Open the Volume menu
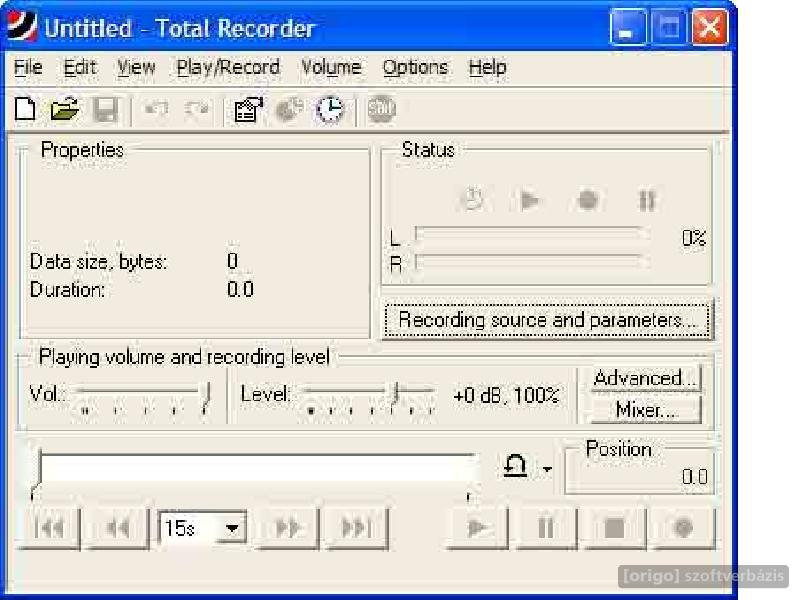This screenshot has width=800, height=600. (x=331, y=67)
